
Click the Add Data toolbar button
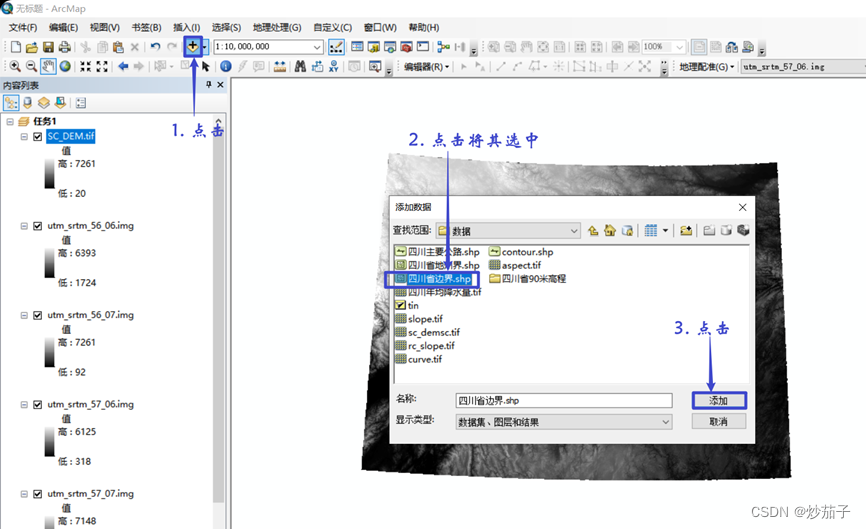[x=192, y=46]
